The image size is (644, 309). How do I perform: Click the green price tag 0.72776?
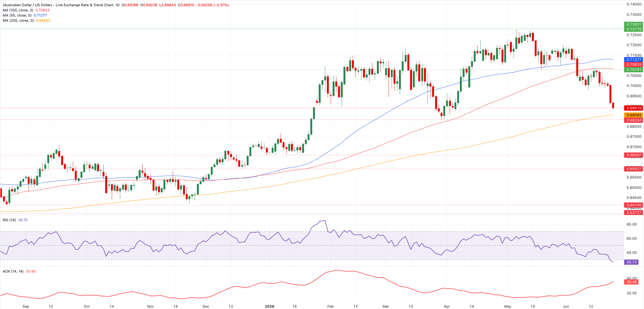point(634,29)
